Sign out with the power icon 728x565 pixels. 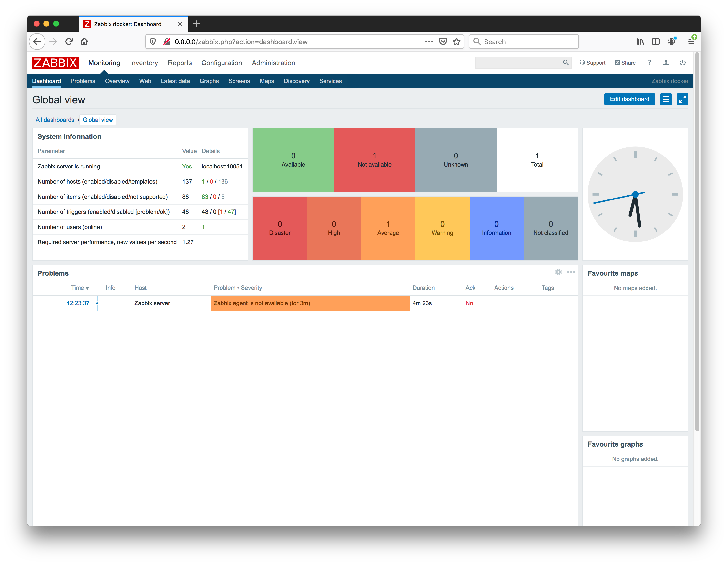(683, 63)
